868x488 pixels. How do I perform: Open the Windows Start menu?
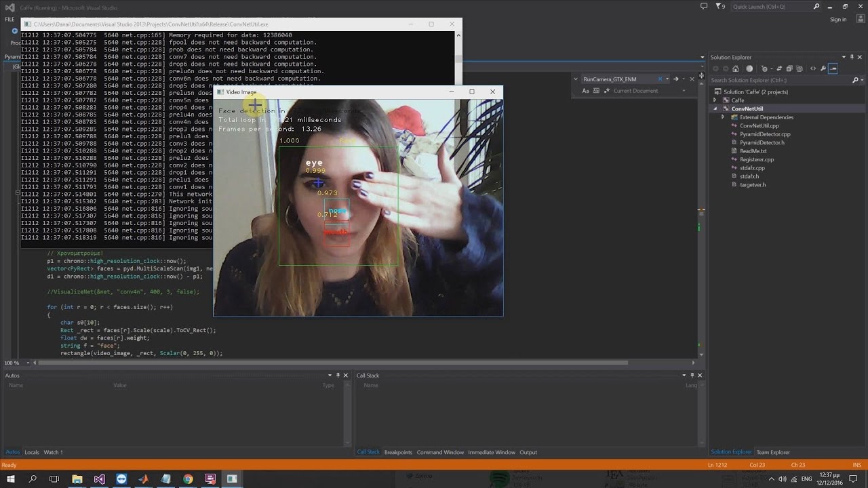click(x=10, y=479)
